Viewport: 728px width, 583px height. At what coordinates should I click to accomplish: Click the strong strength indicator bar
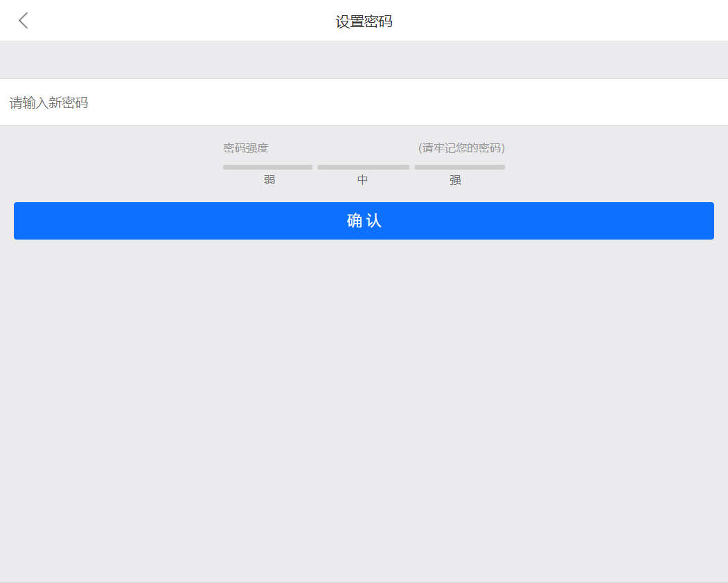pyautogui.click(x=459, y=167)
